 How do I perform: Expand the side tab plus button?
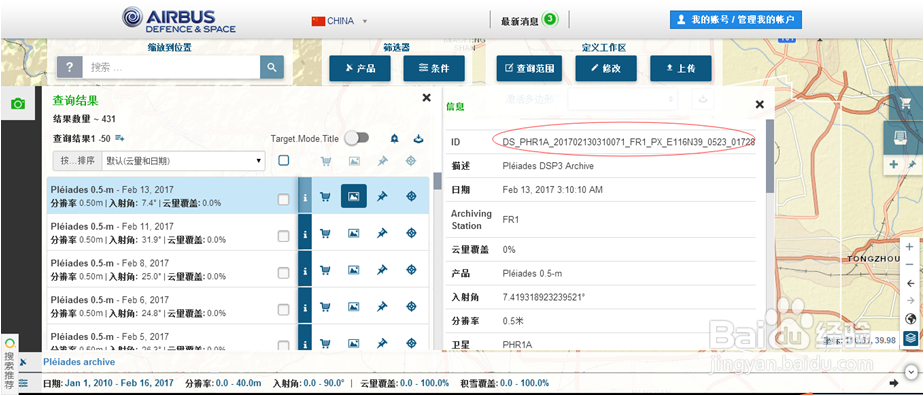894,164
